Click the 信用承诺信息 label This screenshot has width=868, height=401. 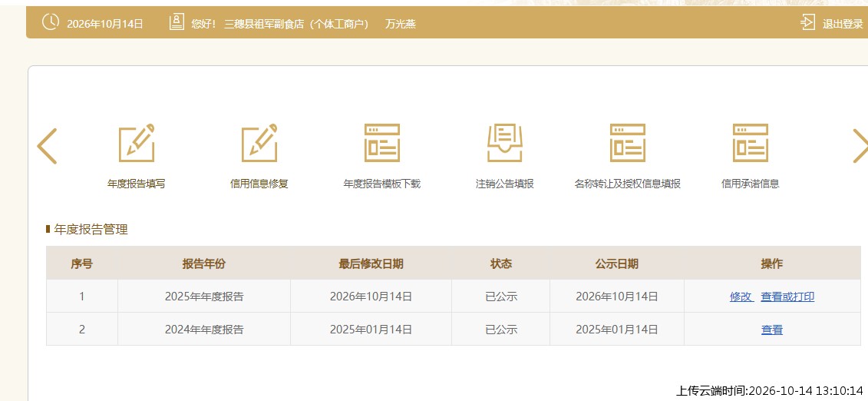tap(751, 184)
